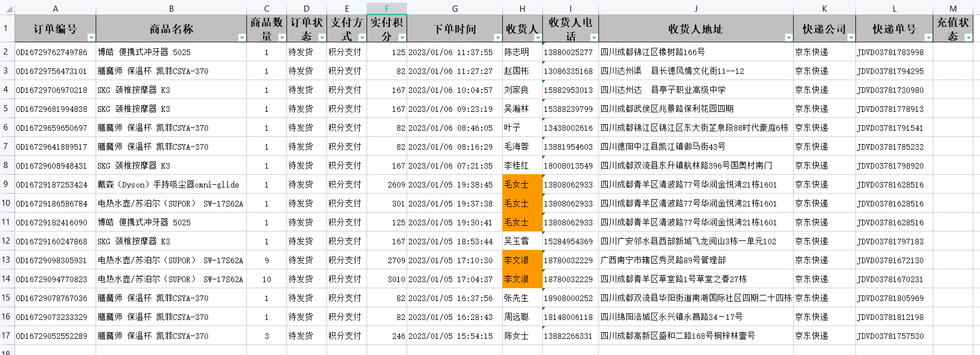Open the 快递公司 filter dropdown arrow
The height and width of the screenshot is (355, 980).
850,37
